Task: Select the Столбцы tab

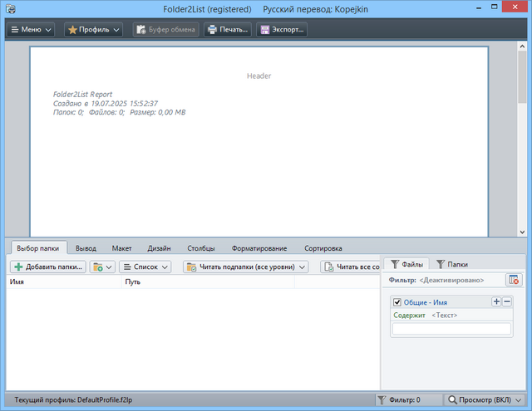Action: 201,248
